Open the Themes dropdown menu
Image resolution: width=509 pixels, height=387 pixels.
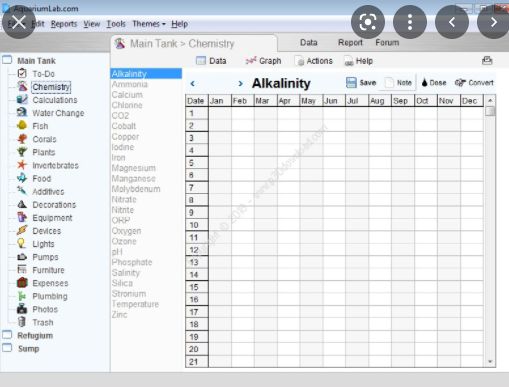[x=149, y=24]
